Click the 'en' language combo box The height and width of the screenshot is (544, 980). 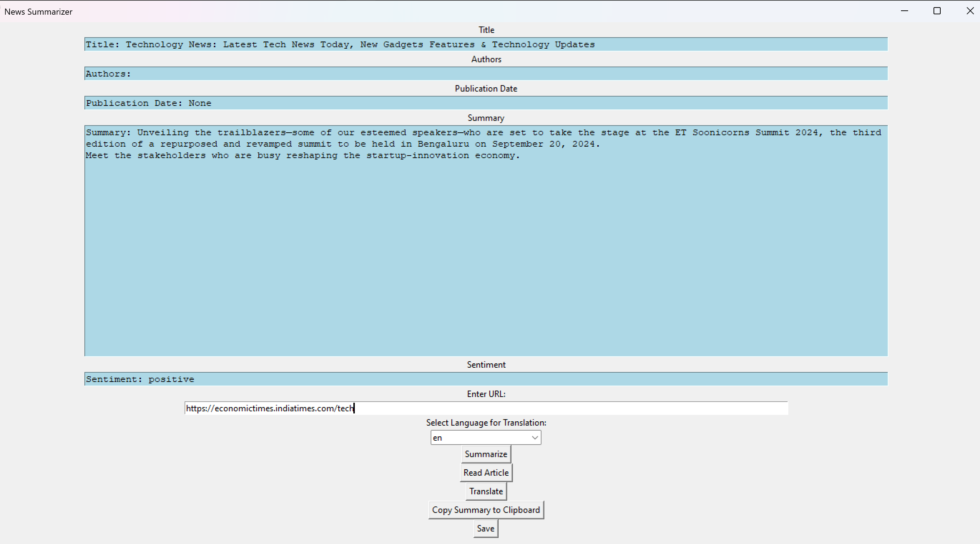(x=479, y=438)
